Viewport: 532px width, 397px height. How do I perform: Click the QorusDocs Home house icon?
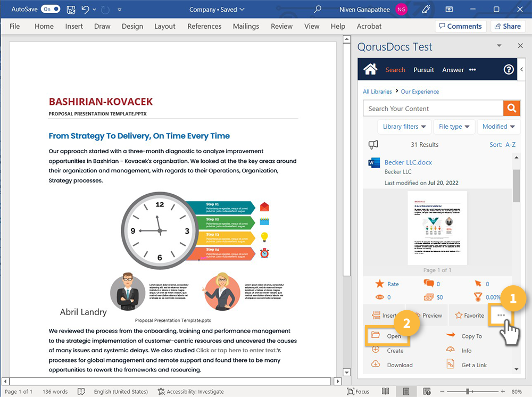pyautogui.click(x=370, y=69)
